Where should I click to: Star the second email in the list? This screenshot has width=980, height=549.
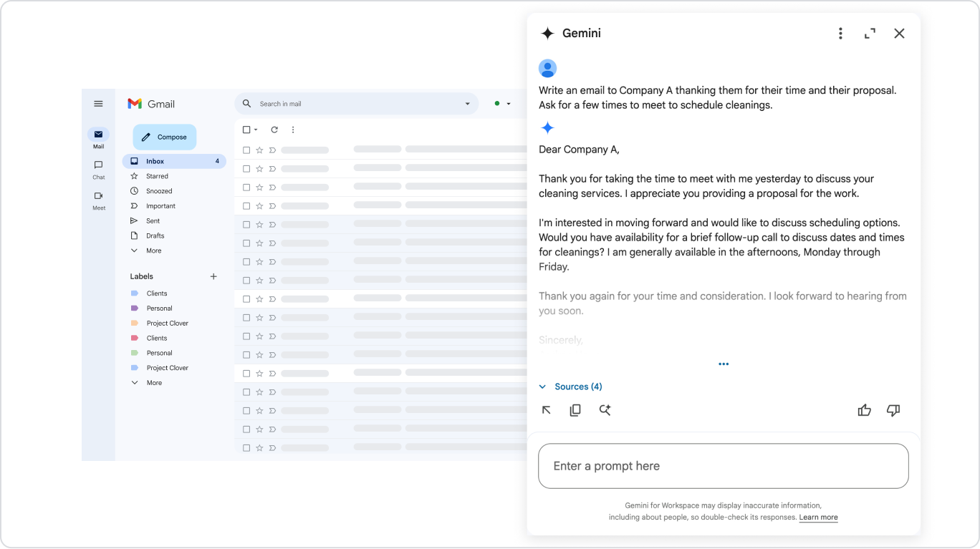pyautogui.click(x=259, y=169)
